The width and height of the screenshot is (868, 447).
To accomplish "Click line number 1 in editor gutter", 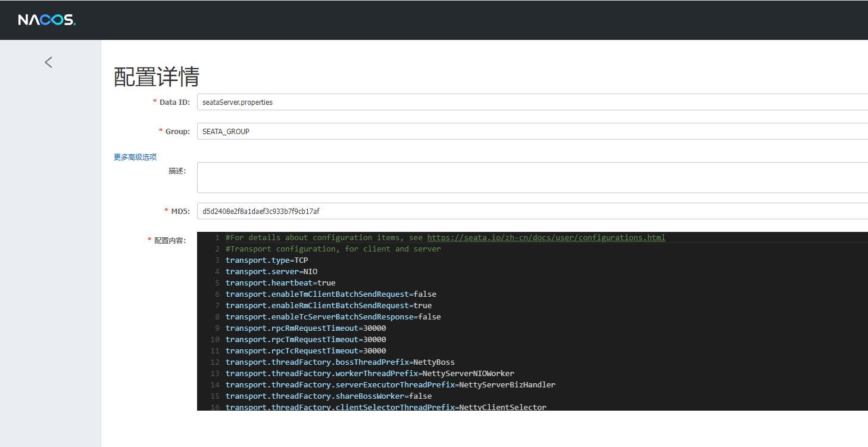I will pyautogui.click(x=217, y=238).
